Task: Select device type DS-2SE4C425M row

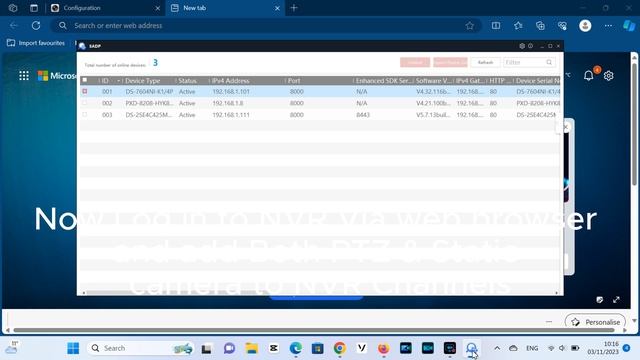Action: click(320, 115)
